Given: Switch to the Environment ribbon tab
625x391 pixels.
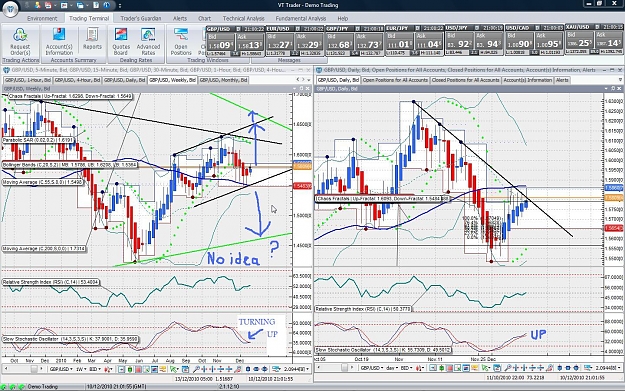Looking at the screenshot, I should [x=42, y=18].
